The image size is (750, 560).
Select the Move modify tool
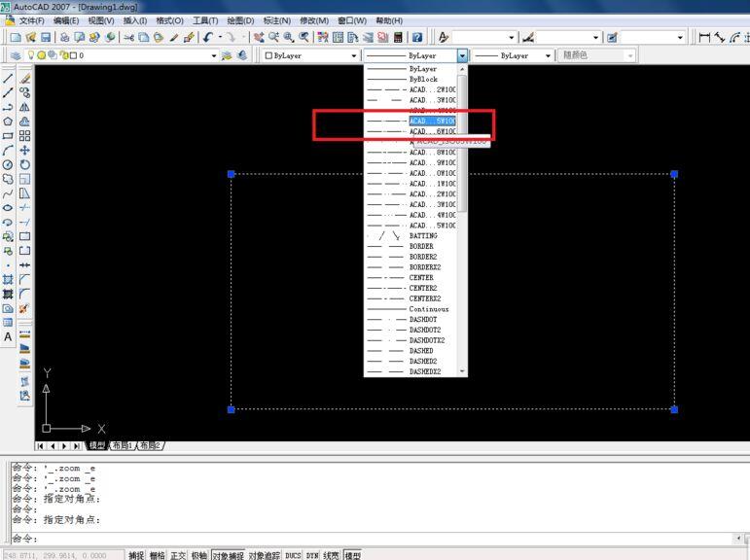coord(25,150)
